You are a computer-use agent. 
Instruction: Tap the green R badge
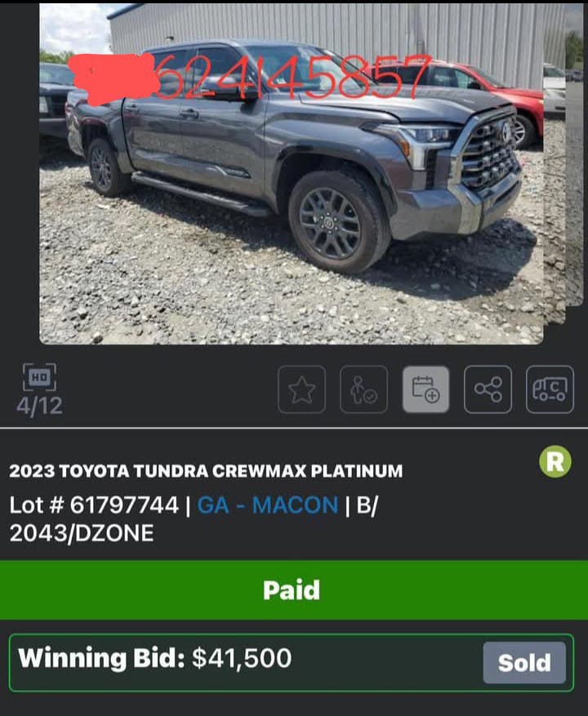coord(555,461)
